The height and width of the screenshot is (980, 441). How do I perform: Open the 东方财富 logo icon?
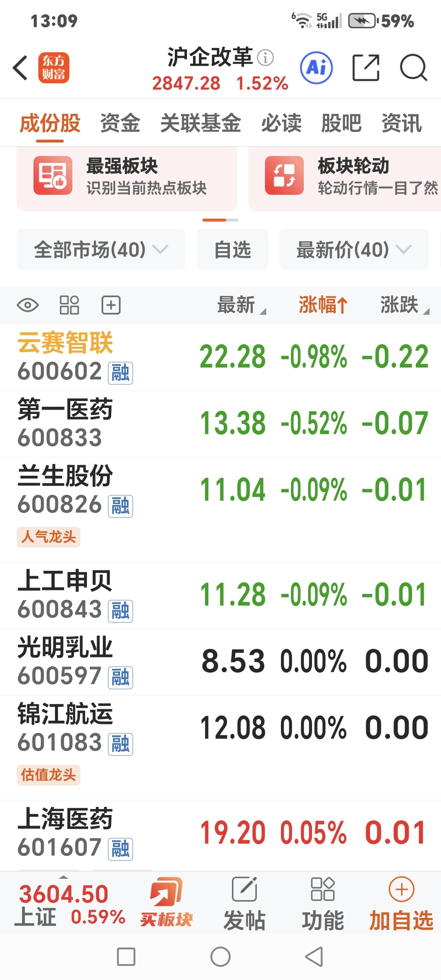tap(54, 68)
